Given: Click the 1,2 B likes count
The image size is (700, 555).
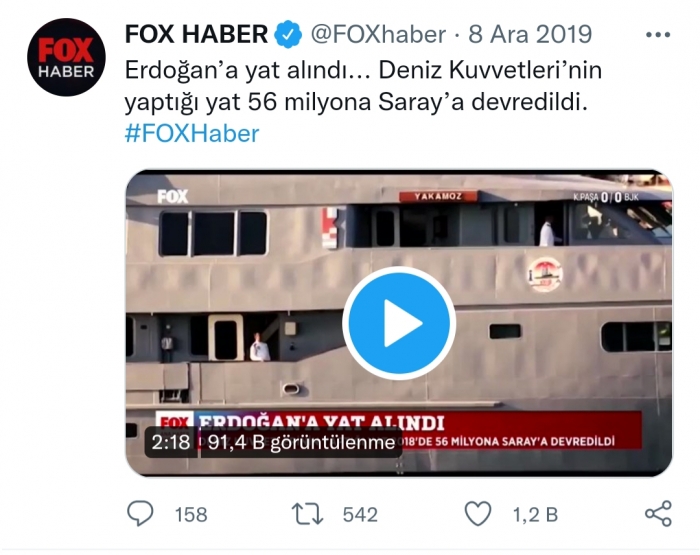Looking at the screenshot, I should tap(535, 514).
